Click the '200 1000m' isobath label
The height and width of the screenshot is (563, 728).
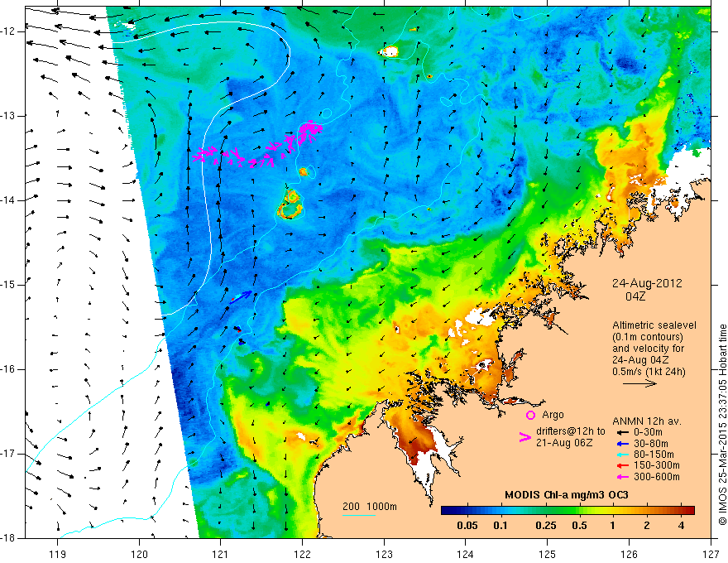pyautogui.click(x=370, y=507)
